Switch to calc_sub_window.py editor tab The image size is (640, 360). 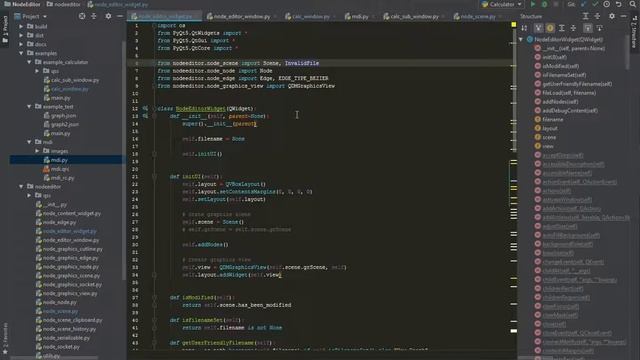[414, 16]
